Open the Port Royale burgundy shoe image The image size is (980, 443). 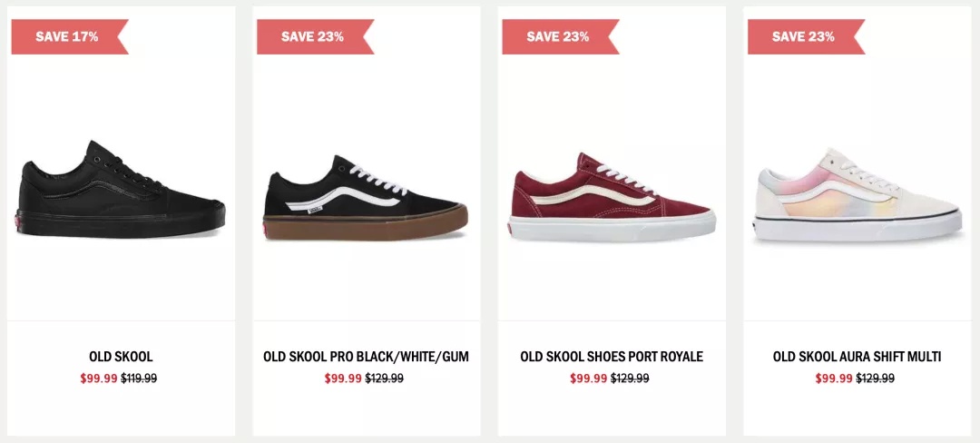click(x=612, y=197)
